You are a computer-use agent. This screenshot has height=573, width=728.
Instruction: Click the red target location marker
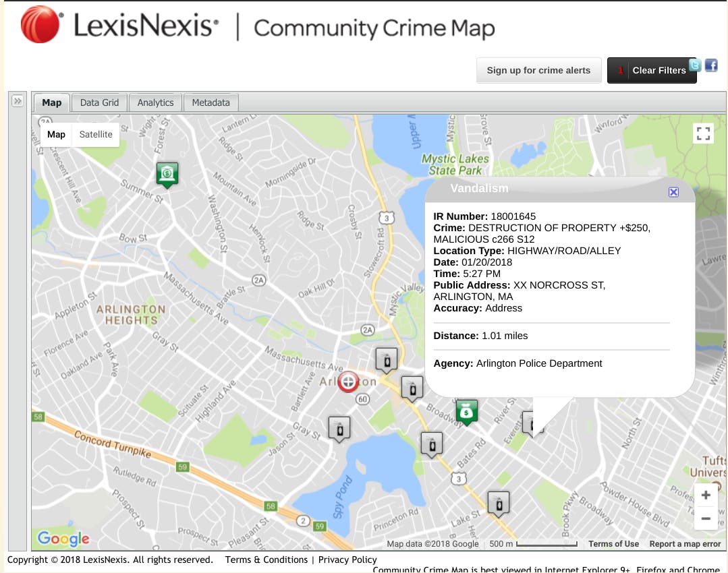click(348, 382)
